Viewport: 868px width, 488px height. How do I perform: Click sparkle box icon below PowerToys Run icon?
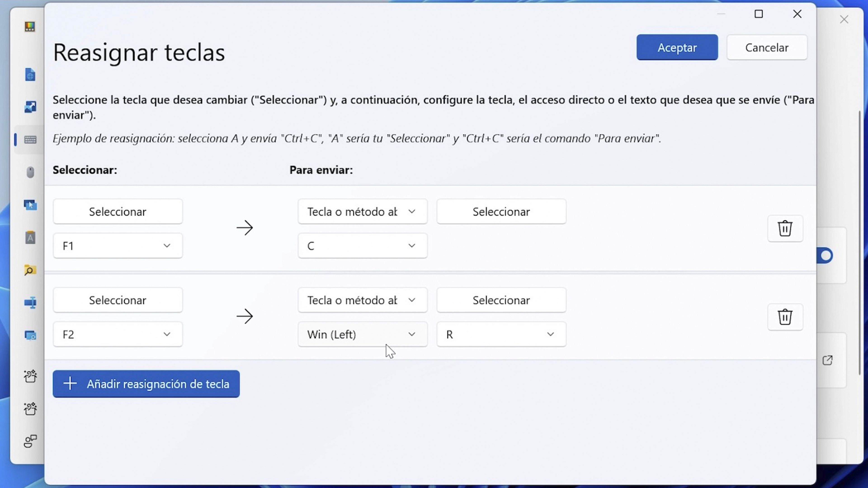[30, 376]
